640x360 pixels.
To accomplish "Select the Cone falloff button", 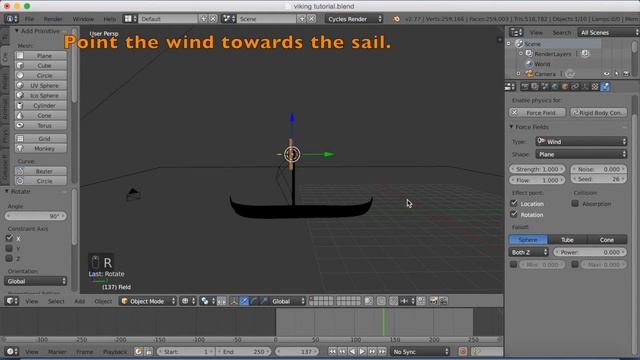I will point(607,240).
